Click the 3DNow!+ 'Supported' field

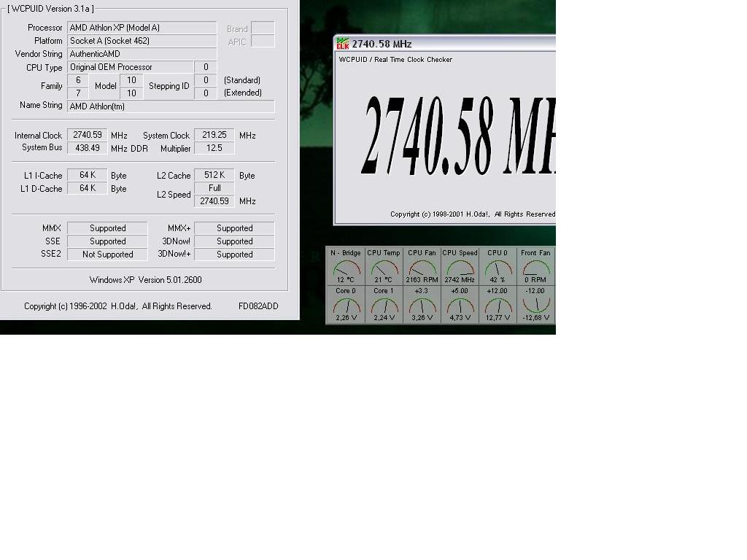pyautogui.click(x=234, y=254)
